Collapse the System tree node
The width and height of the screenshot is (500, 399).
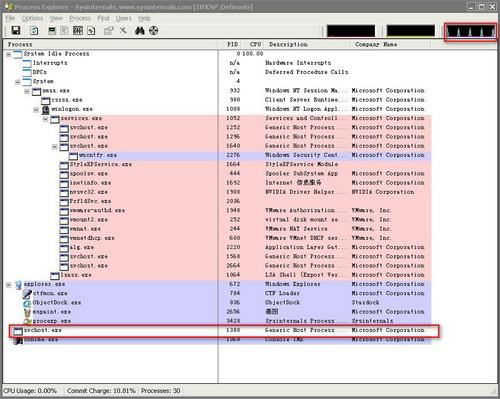[x=18, y=82]
